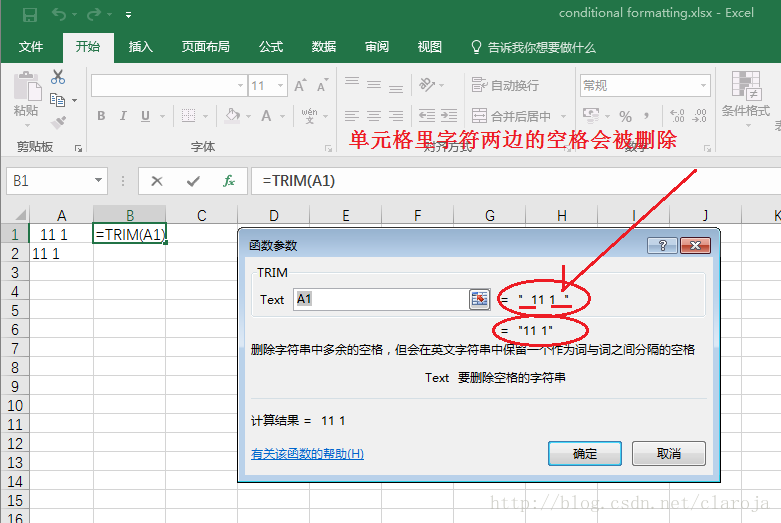The width and height of the screenshot is (781, 523).
Task: Open the 有关该函数的帮助 link
Action: [x=307, y=453]
